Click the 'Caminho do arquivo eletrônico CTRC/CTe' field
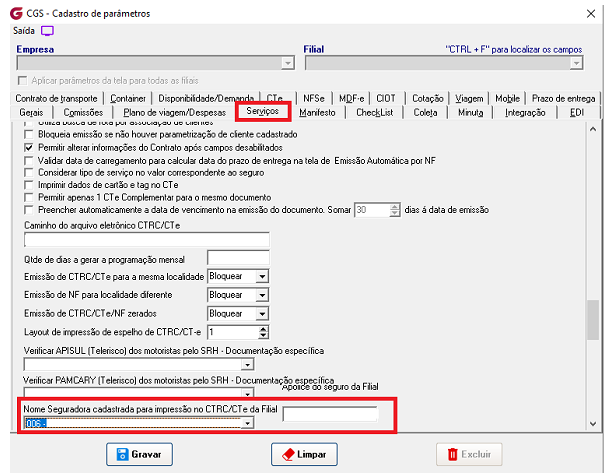605x473 pixels. (x=147, y=240)
